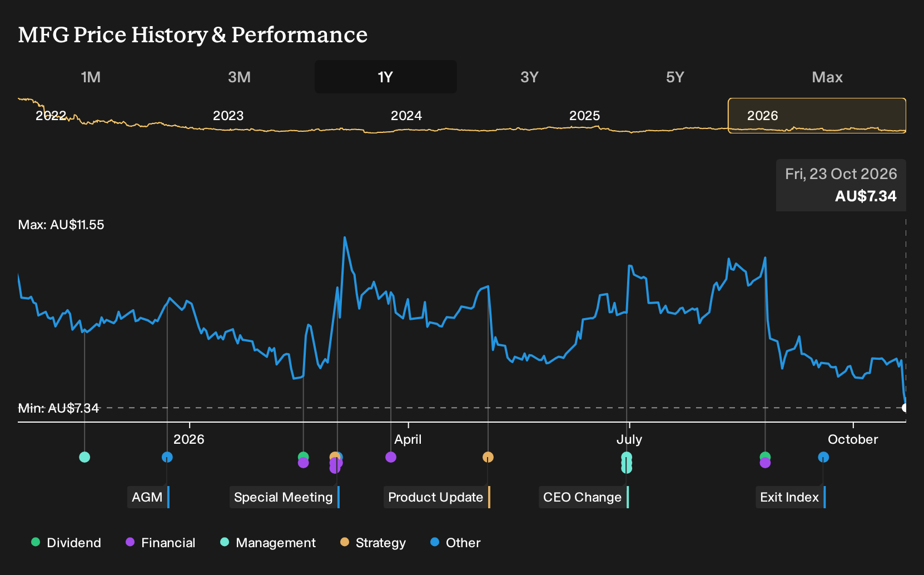The height and width of the screenshot is (575, 924).
Task: Select the 5Y range tab
Action: pyautogui.click(x=675, y=77)
